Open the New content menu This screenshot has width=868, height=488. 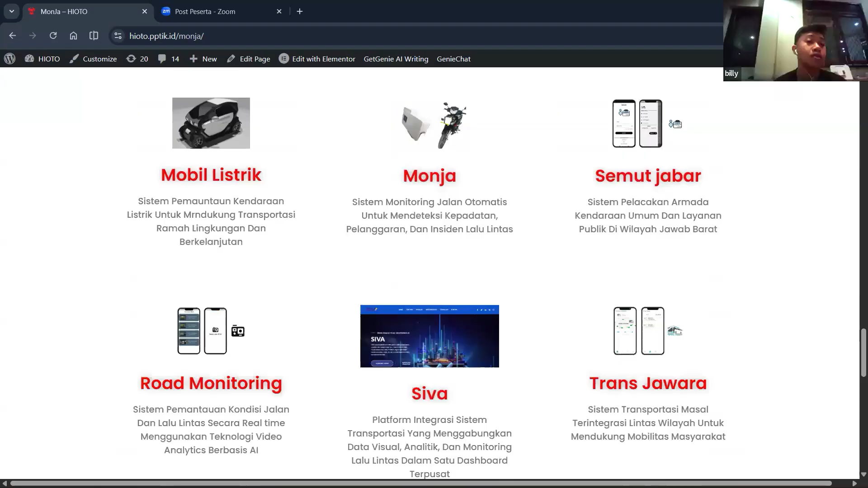(203, 59)
